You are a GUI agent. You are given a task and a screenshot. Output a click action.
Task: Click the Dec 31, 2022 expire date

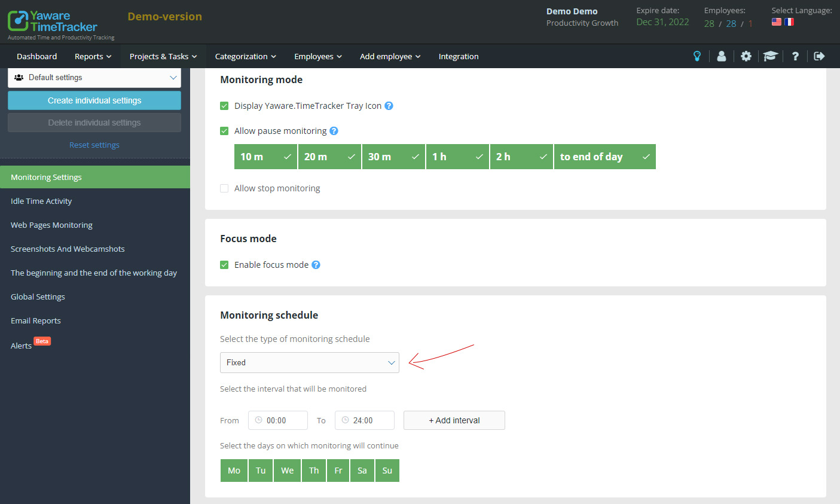pyautogui.click(x=662, y=22)
